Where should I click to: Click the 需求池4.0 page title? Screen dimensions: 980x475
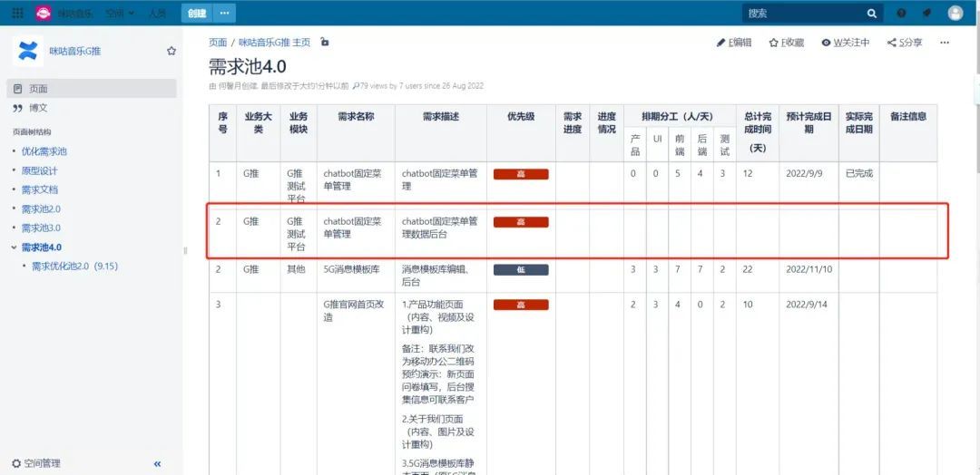point(248,65)
